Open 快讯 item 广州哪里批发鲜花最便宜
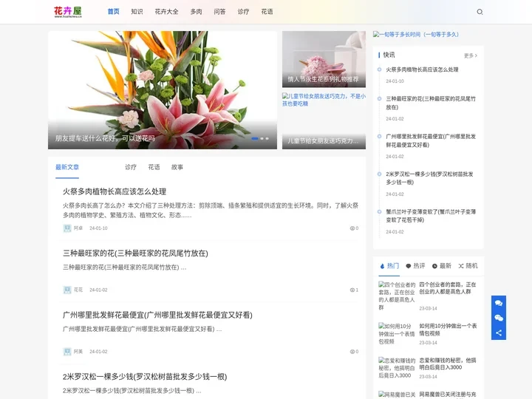The height and width of the screenshot is (399, 532). pos(431,140)
